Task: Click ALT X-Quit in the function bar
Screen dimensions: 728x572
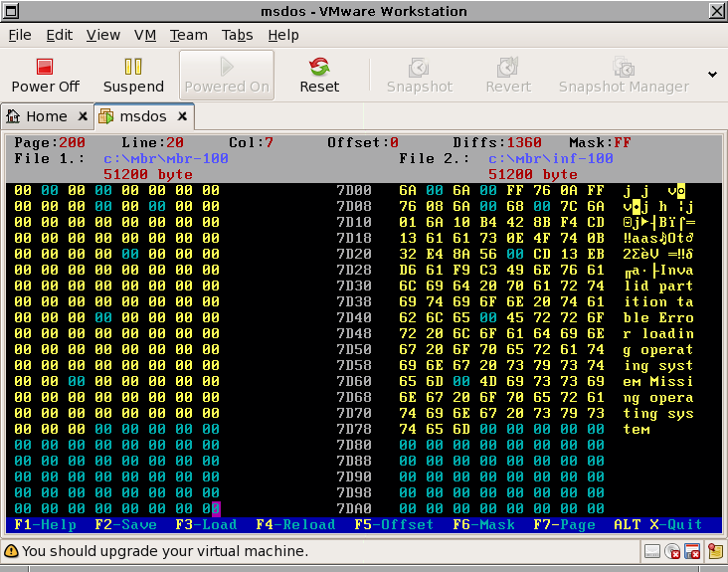Action: [658, 524]
